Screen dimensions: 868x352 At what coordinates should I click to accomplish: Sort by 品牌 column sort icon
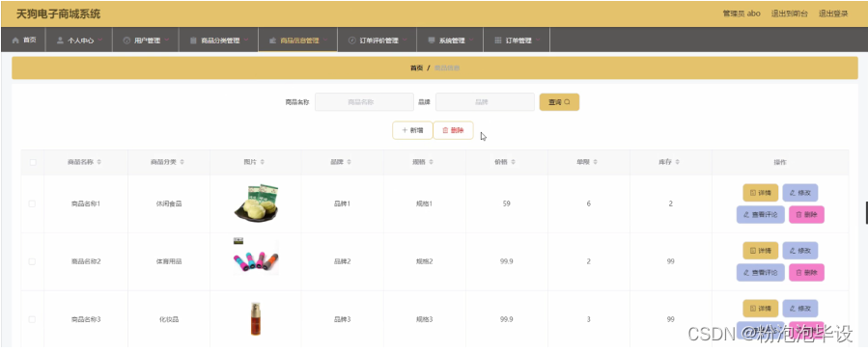349,162
